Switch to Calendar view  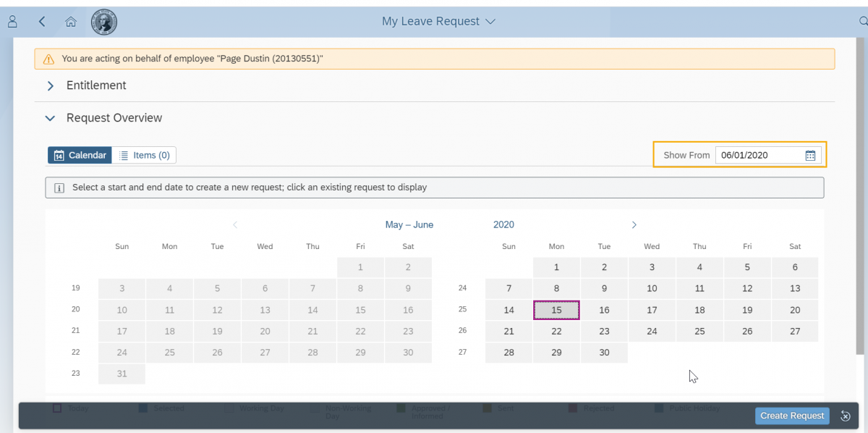point(80,155)
